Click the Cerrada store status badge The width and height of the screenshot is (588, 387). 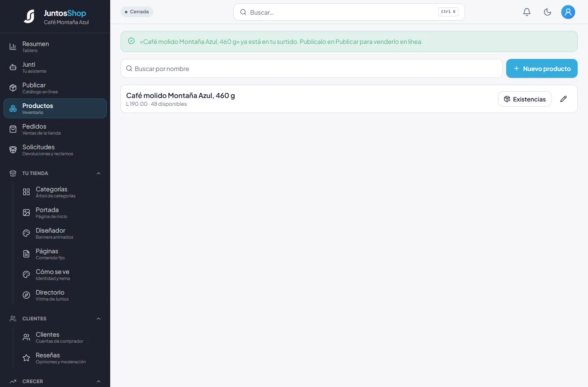[x=137, y=12]
